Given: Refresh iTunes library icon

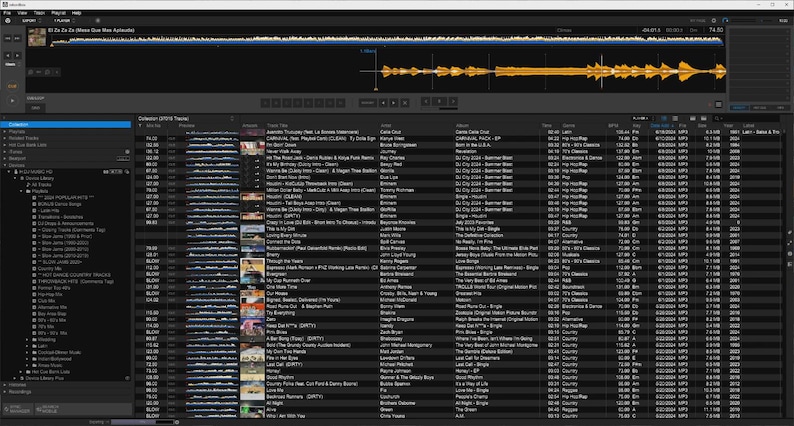Looking at the screenshot, I should 127,152.
